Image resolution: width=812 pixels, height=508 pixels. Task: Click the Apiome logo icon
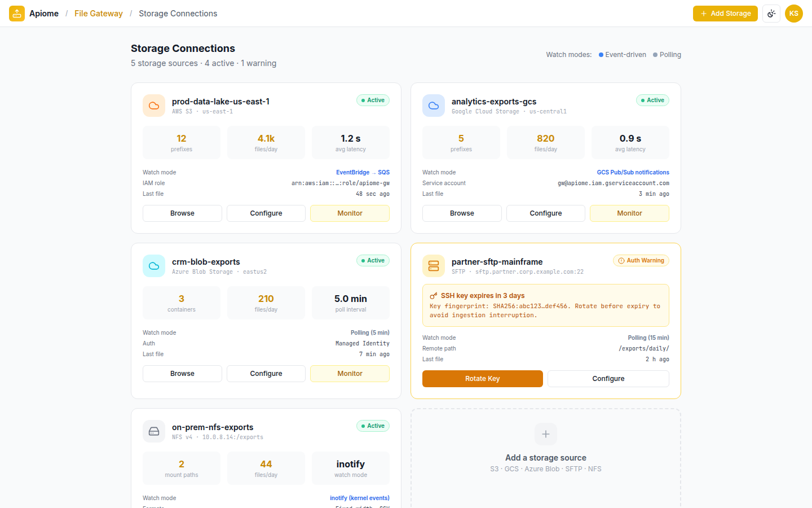click(x=17, y=14)
